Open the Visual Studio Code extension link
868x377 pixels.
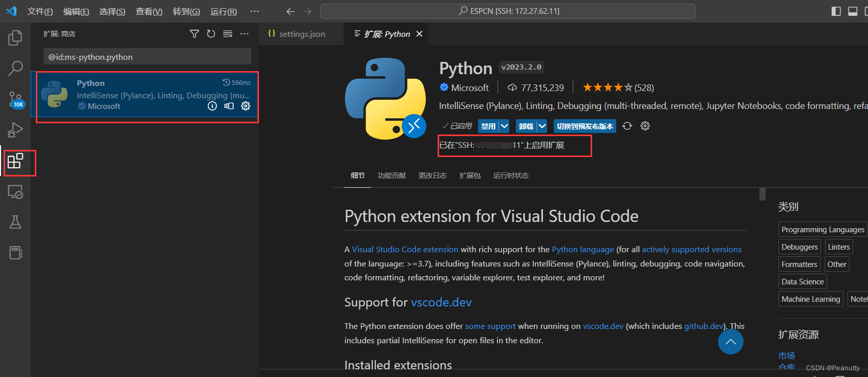pyautogui.click(x=405, y=249)
